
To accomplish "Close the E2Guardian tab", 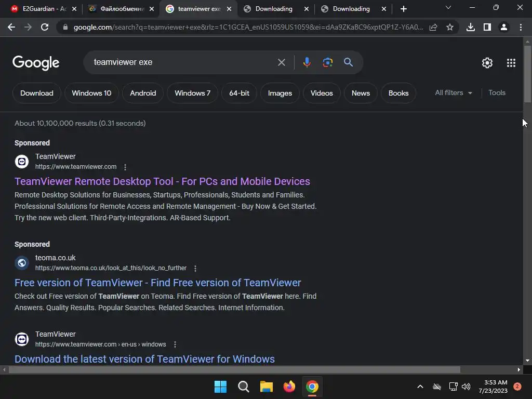I will coord(74,9).
